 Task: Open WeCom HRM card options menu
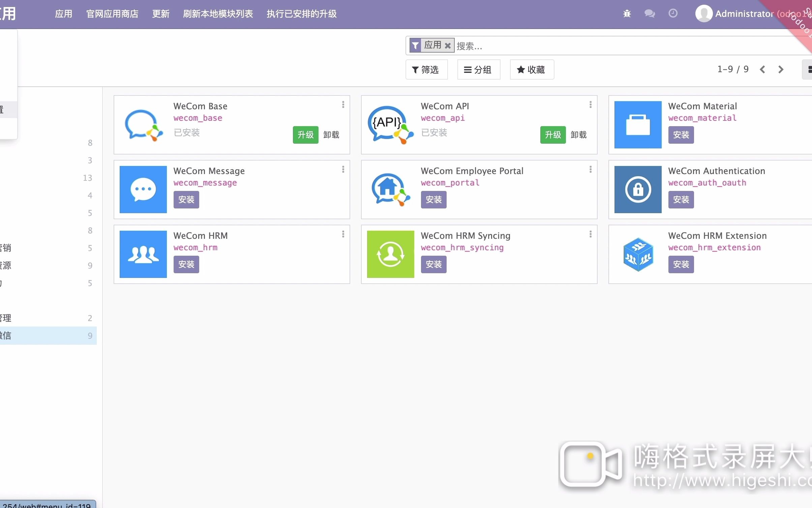[343, 234]
